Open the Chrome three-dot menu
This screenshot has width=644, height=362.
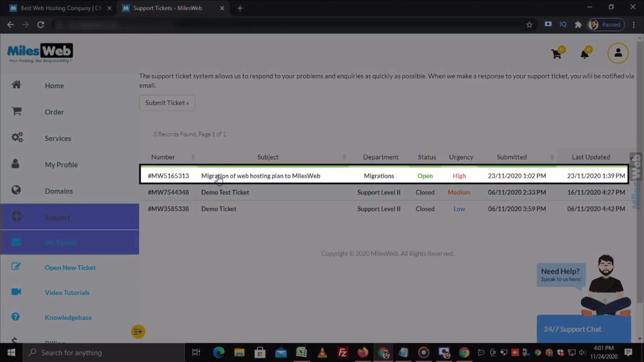[x=634, y=25]
